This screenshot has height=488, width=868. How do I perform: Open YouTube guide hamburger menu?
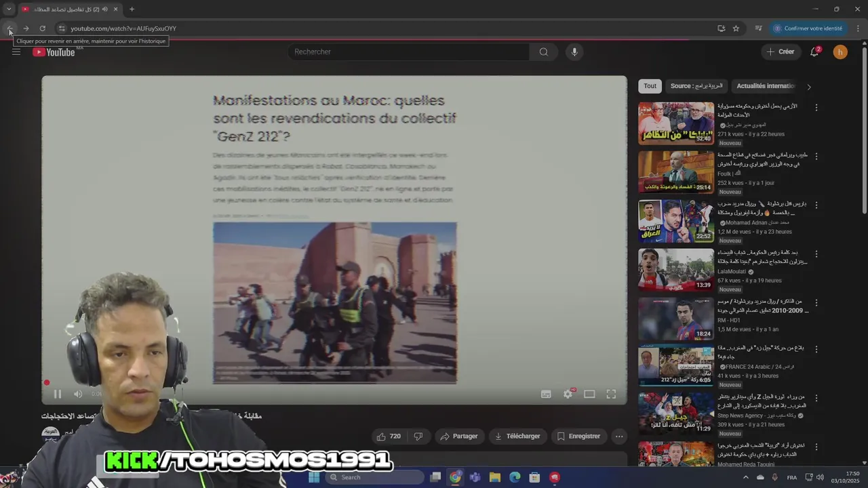[16, 52]
